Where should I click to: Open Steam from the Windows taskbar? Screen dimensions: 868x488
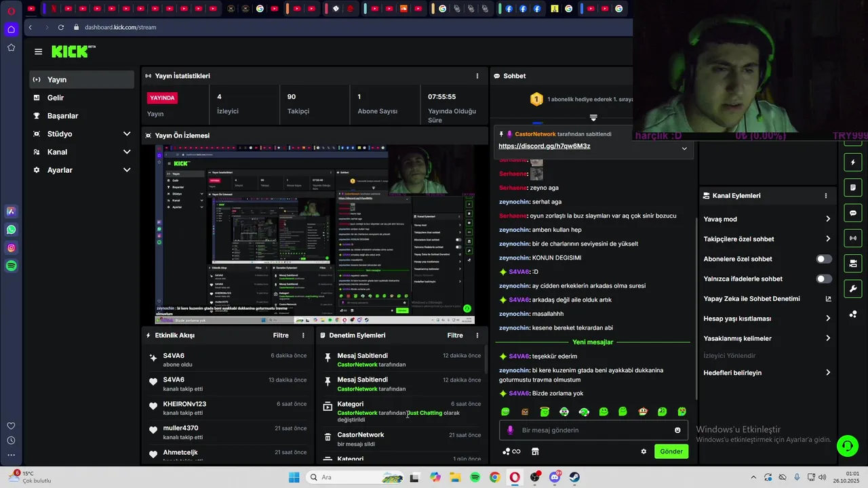coord(574,477)
